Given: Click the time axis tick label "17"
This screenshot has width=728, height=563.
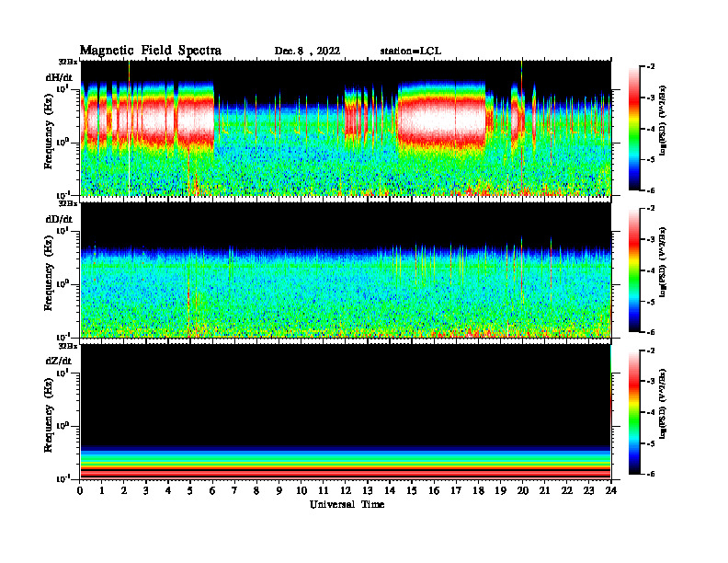Looking at the screenshot, I should tap(456, 490).
